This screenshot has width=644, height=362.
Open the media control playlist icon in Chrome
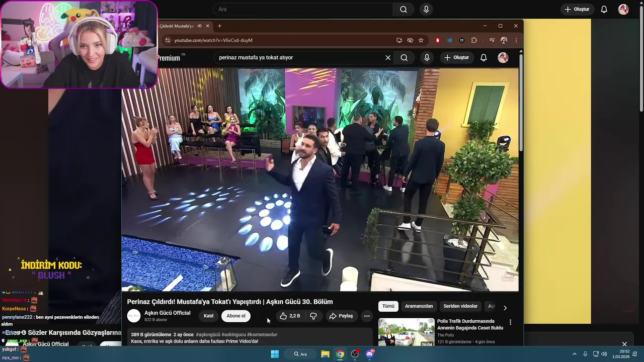click(x=492, y=40)
